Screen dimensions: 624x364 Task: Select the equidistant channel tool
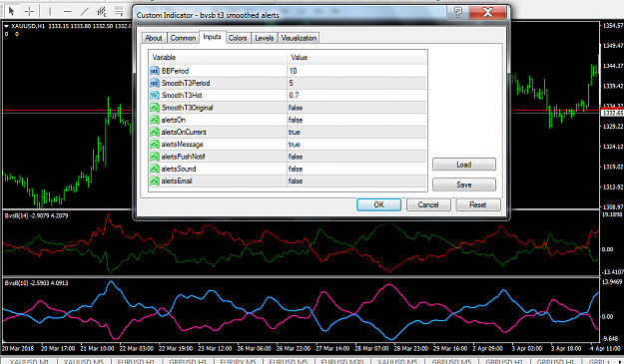coord(102,11)
